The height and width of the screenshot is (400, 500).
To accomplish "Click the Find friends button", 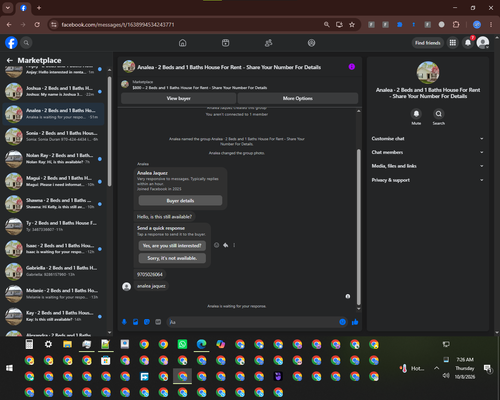I will pyautogui.click(x=428, y=43).
